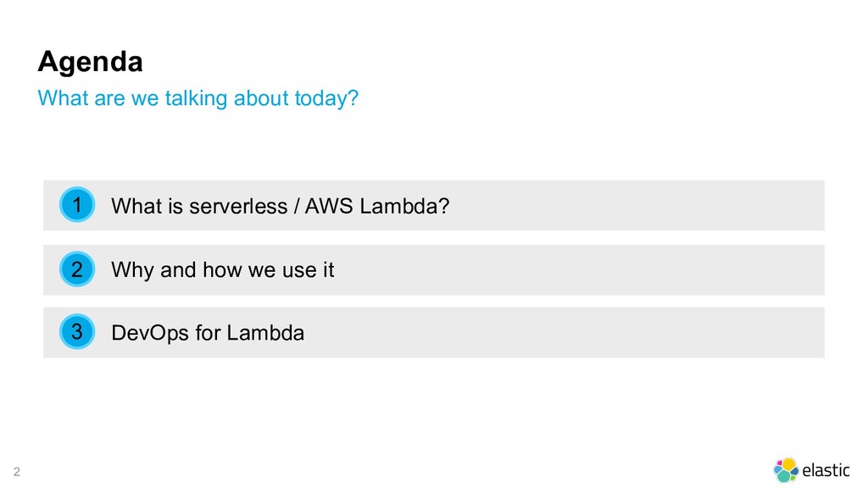Open 'What is serverless / AWS Lambda?' item
The image size is (868, 488).
[x=433, y=205]
